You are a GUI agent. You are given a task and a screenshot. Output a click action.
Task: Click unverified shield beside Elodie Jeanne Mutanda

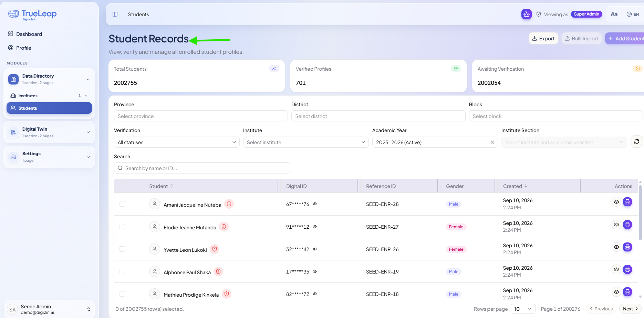pyautogui.click(x=224, y=227)
